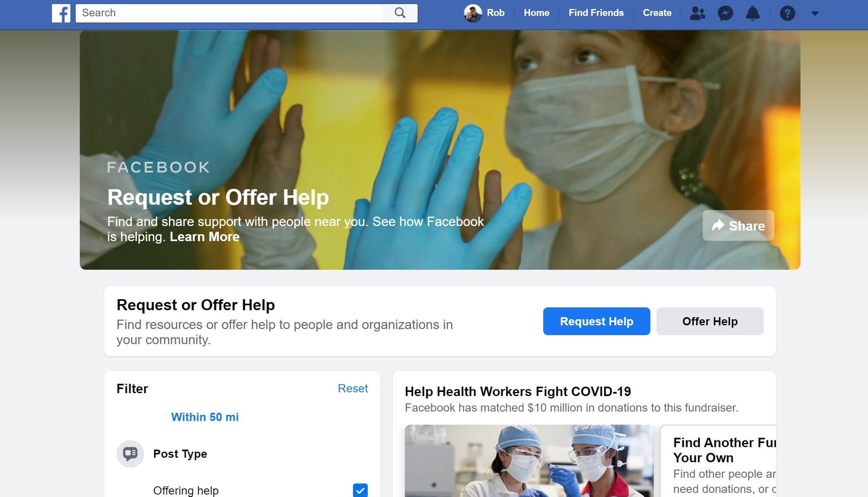
Task: Expand the navigation dropdown menu
Action: [x=814, y=13]
